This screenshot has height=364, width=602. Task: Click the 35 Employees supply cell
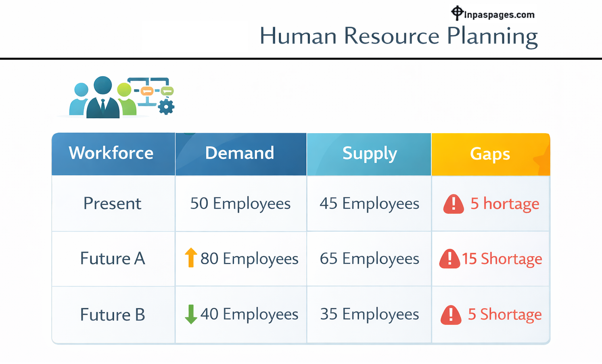[369, 314]
